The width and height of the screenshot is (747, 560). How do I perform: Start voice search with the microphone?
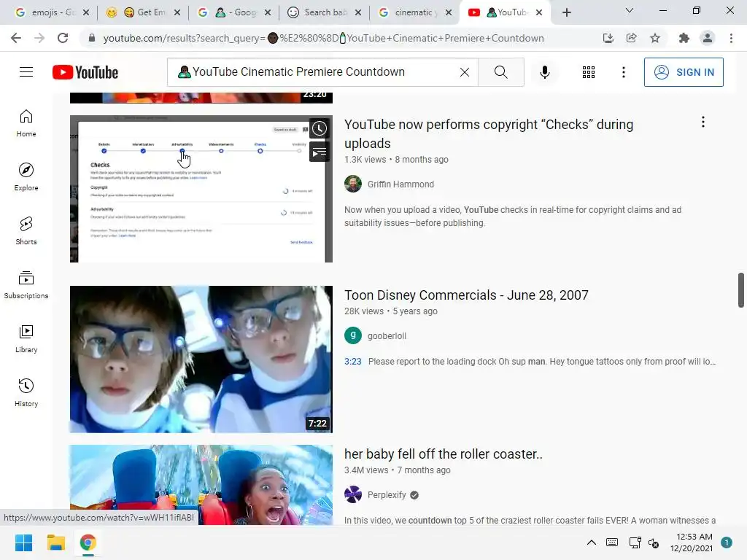(x=544, y=72)
